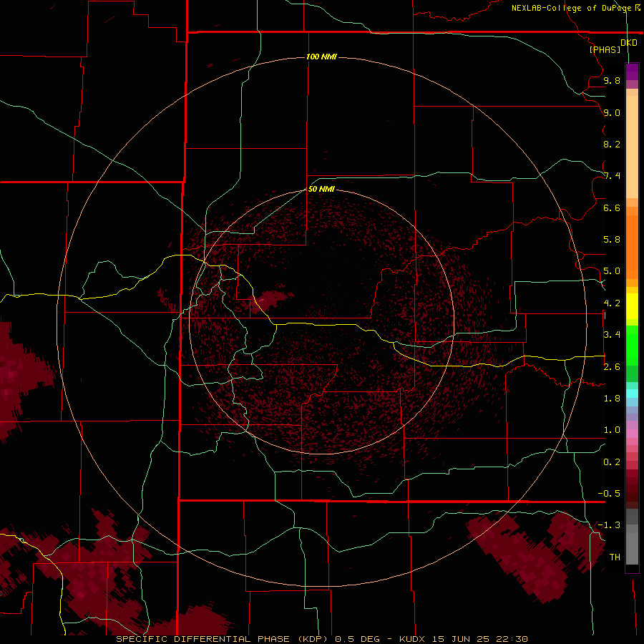The image size is (644, 644).
Task: Click the pink segment of the color bar
Action: point(632,434)
